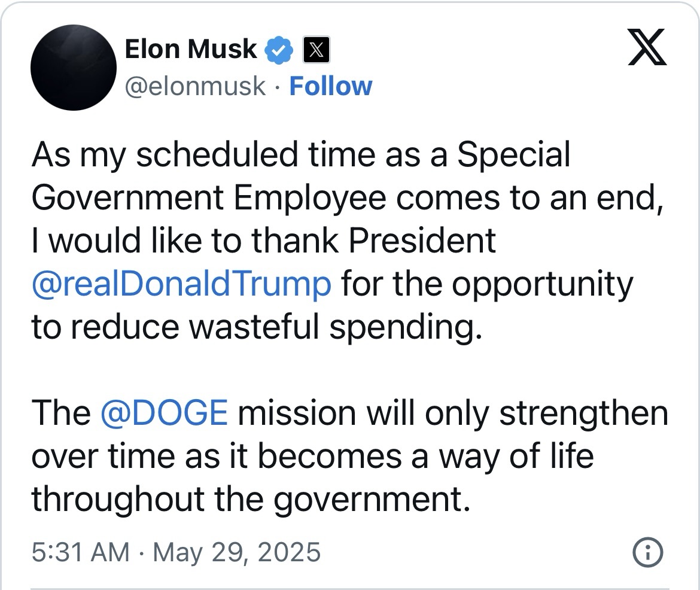Click the blue verified checkmark badge
Screen dimensions: 700x590
point(279,50)
